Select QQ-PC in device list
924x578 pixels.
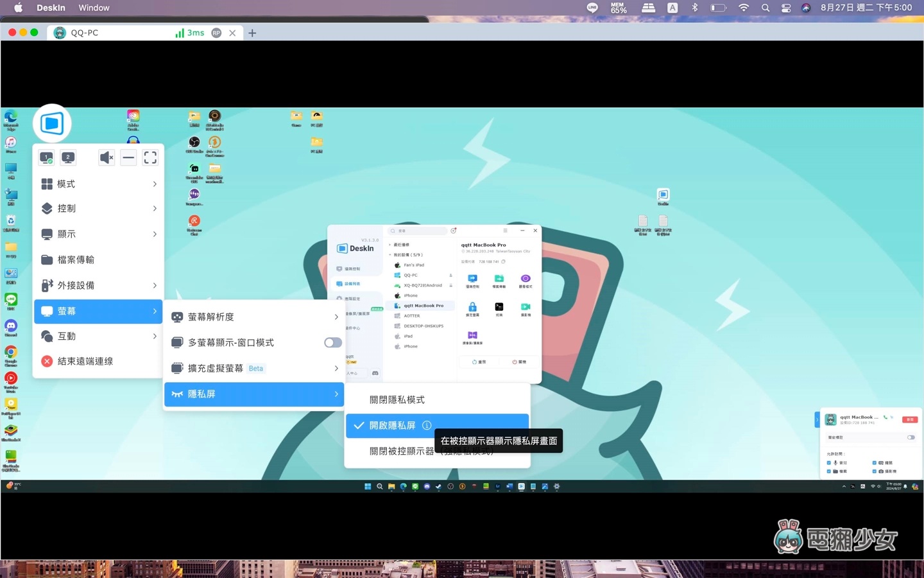[421, 275]
